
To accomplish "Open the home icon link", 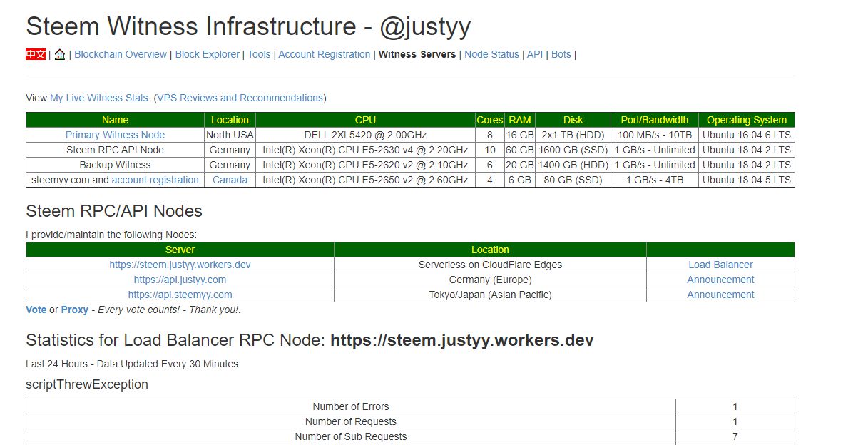I will click(x=60, y=54).
